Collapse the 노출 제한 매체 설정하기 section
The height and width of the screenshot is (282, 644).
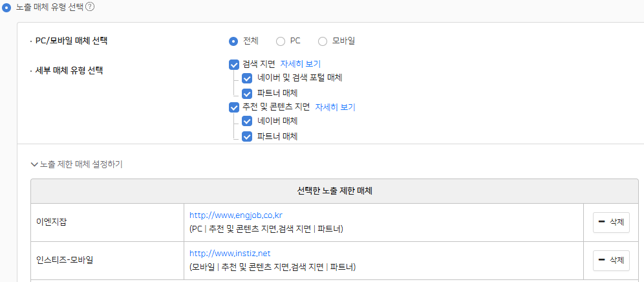[76, 164]
